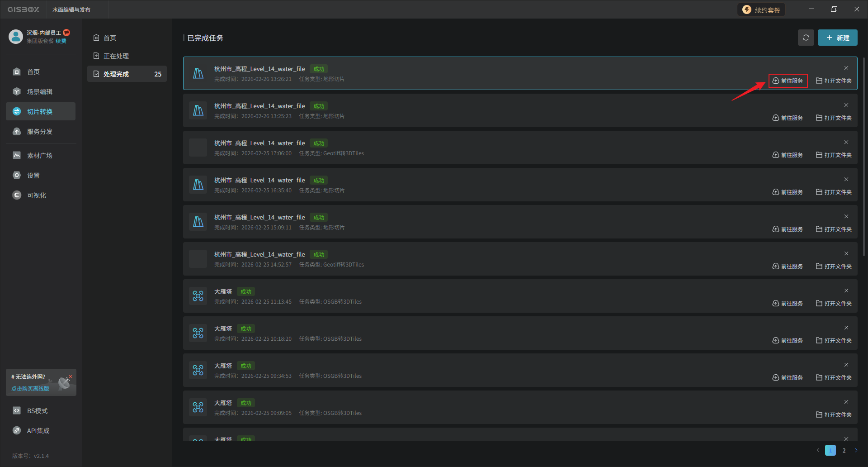Image resolution: width=868 pixels, height=467 pixels.
Task: Click the 新建 button
Action: [837, 38]
